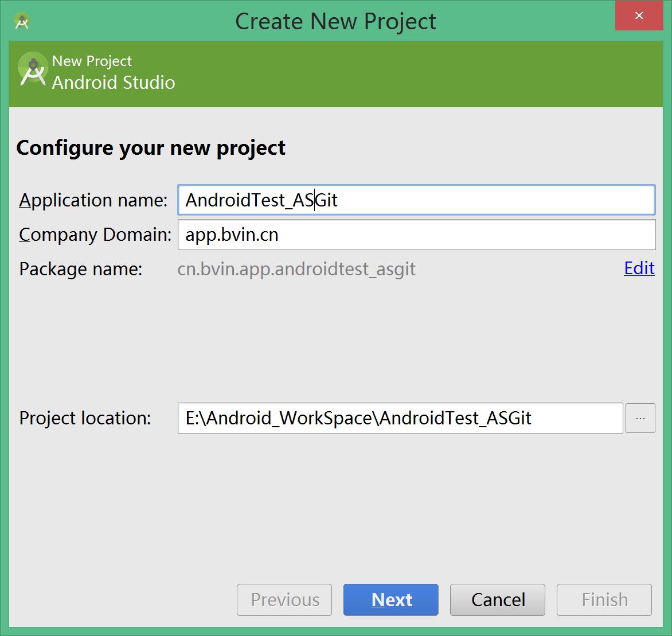Click the 'Configure your new project' heading
The height and width of the screenshot is (636, 672).
tap(151, 148)
